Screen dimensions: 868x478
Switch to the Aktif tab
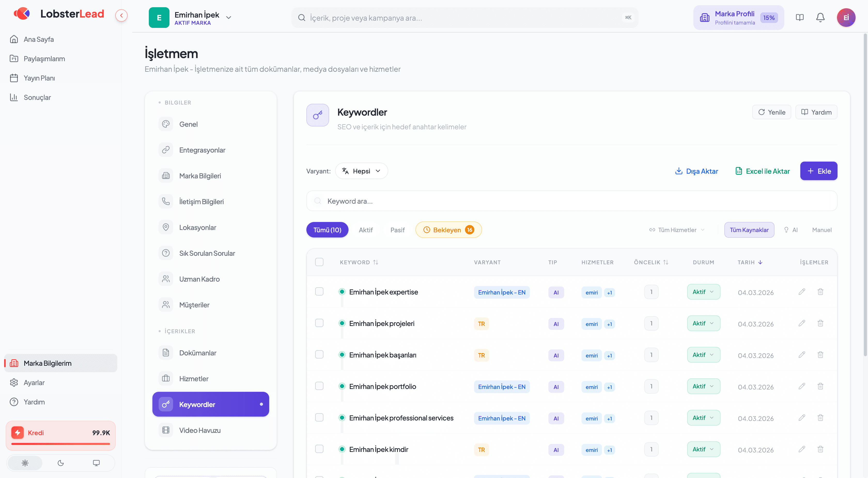click(x=366, y=230)
